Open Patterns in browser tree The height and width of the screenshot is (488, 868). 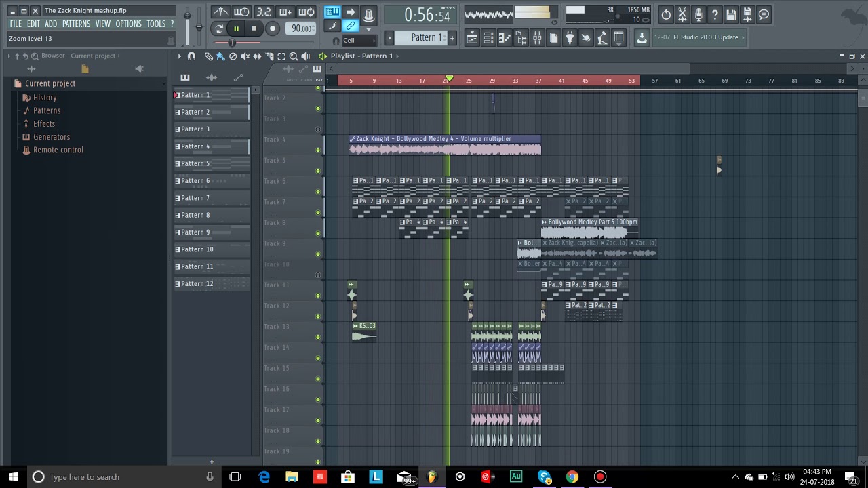click(x=47, y=110)
